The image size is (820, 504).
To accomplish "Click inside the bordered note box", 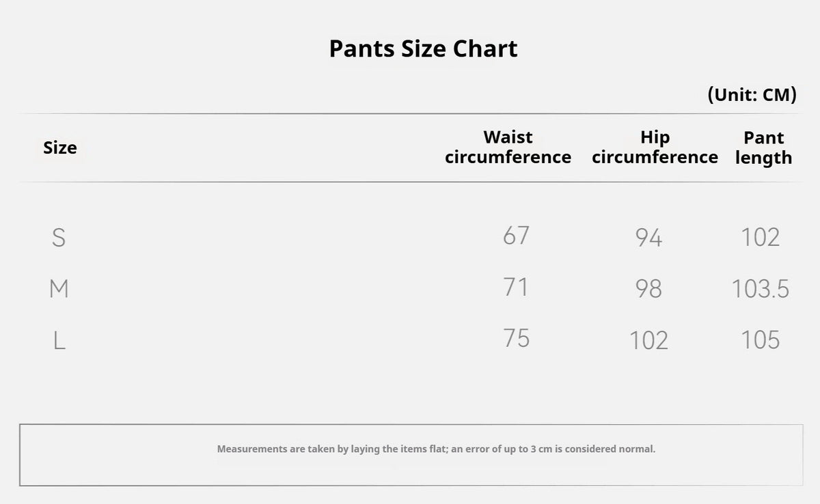I will coord(411,455).
